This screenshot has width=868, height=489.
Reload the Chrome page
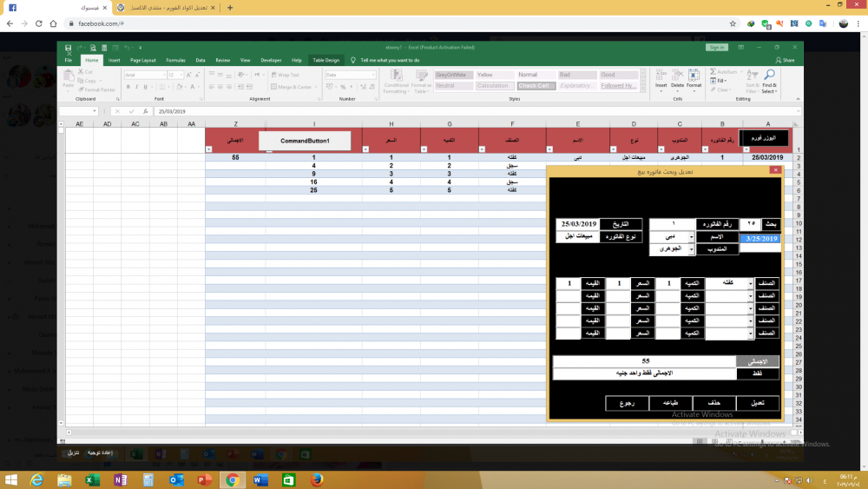tap(39, 23)
